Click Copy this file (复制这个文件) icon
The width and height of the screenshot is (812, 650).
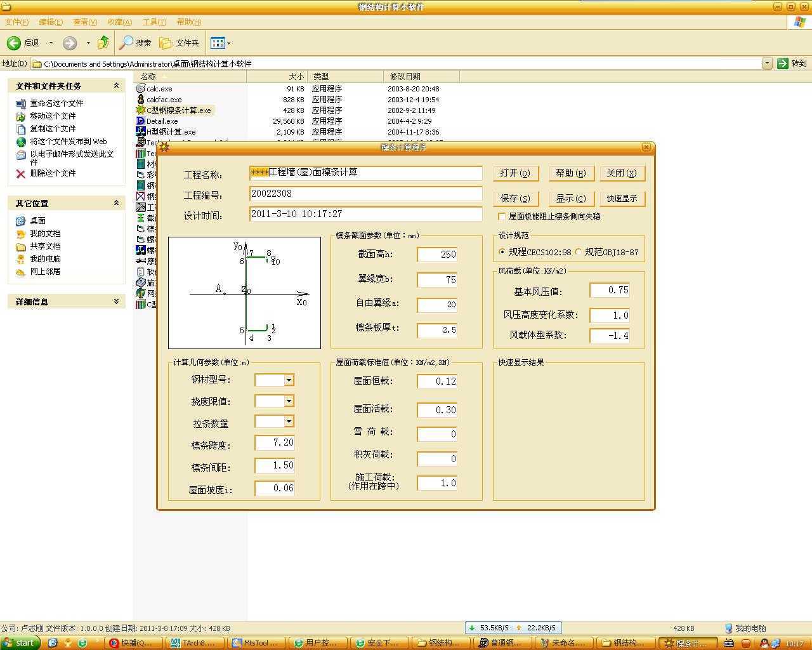tap(21, 129)
